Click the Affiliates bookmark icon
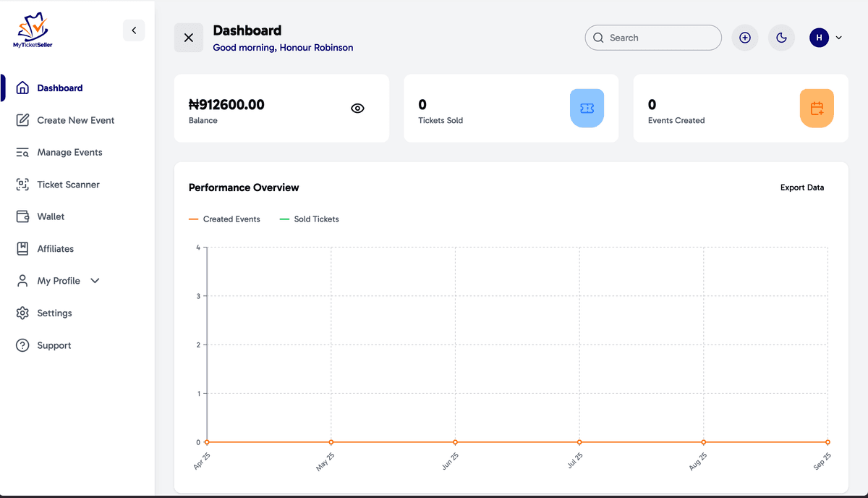Viewport: 868px width, 498px height. pos(22,249)
